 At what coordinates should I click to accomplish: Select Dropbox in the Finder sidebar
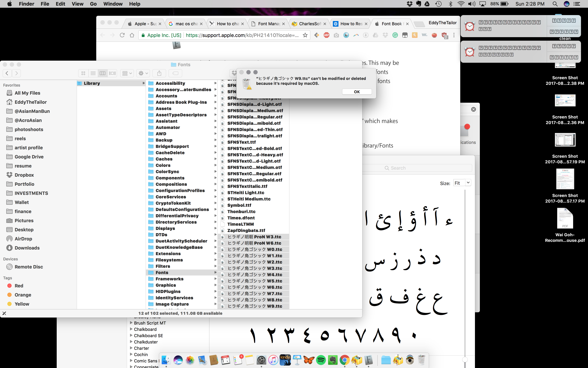(x=24, y=175)
